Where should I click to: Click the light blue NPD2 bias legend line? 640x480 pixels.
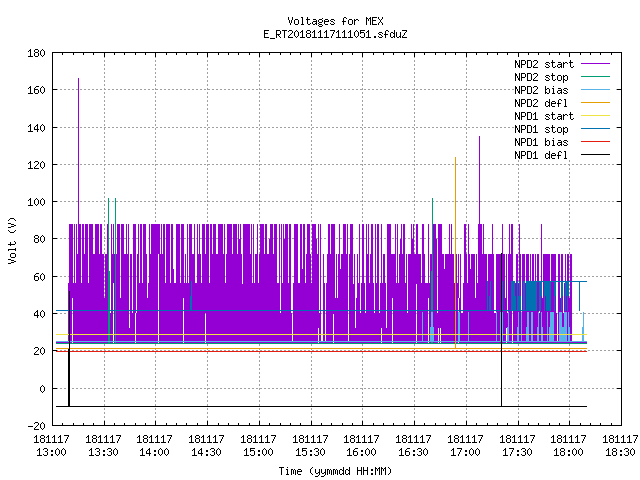click(x=595, y=89)
